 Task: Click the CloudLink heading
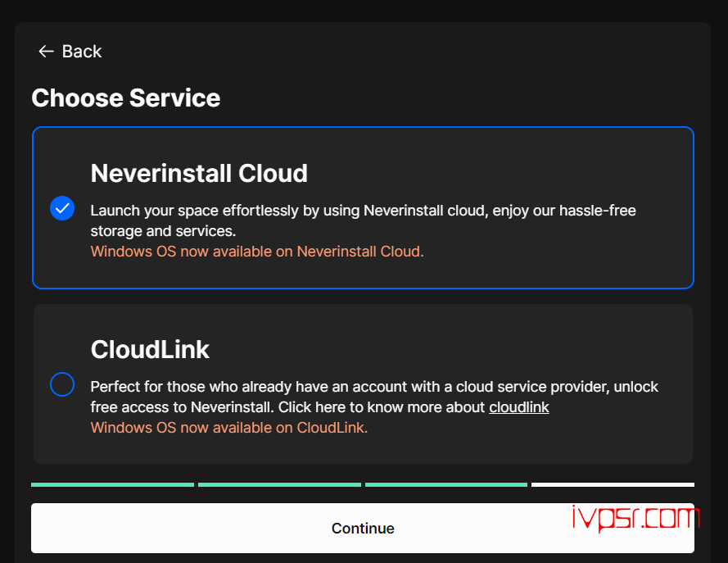pos(150,349)
